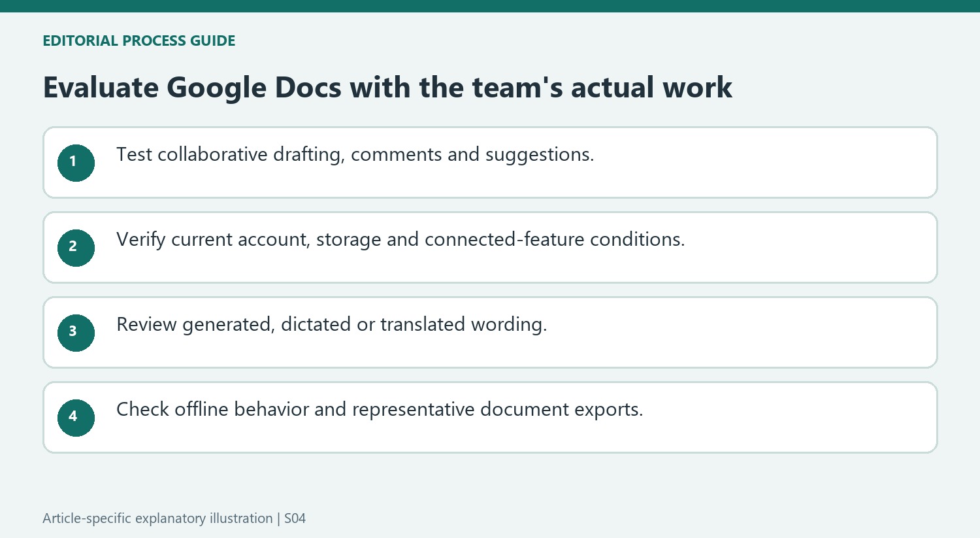Screen dimensions: 980x538
Task: Select the text 'Check offline behavior and representative document exports.'
Action: (380, 410)
